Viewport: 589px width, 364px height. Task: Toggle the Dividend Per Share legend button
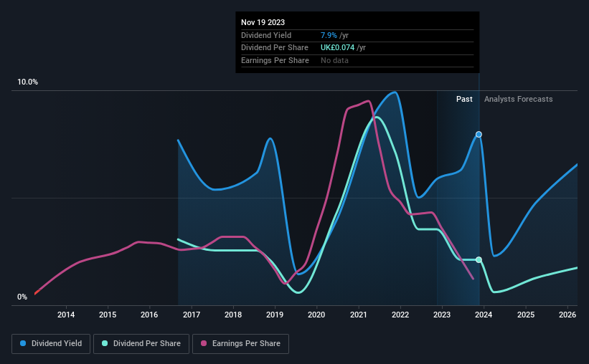pos(141,344)
